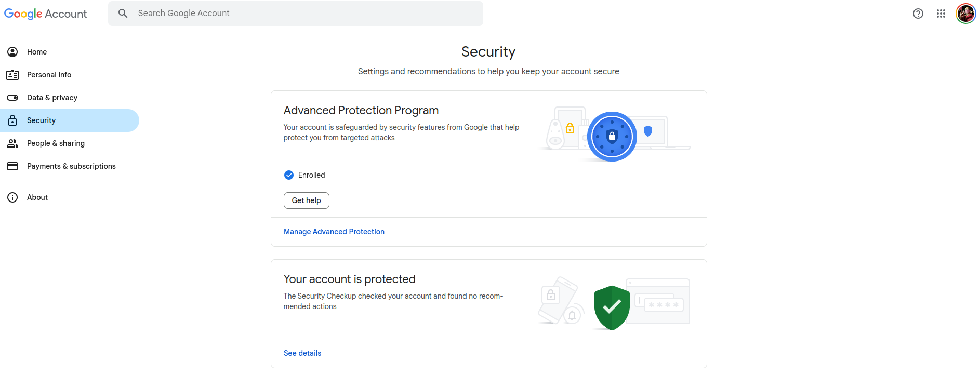Click the blue Enrolled checkmark icon
The width and height of the screenshot is (980, 375).
tap(289, 175)
